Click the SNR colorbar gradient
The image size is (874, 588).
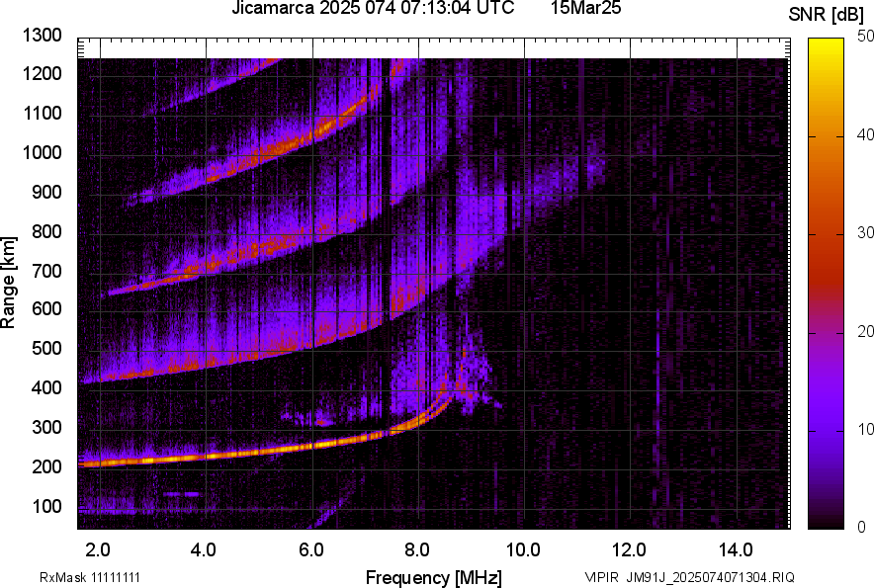[x=827, y=284]
